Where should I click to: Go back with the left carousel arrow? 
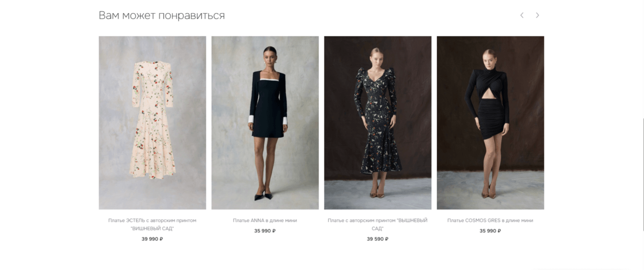[522, 15]
